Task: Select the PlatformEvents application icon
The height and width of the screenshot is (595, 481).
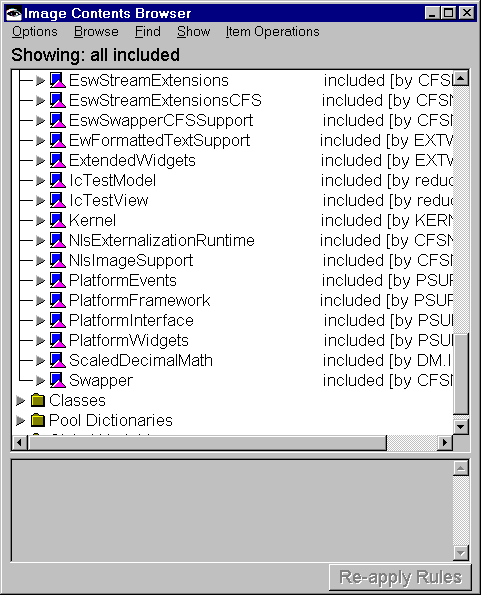Action: click(x=58, y=280)
